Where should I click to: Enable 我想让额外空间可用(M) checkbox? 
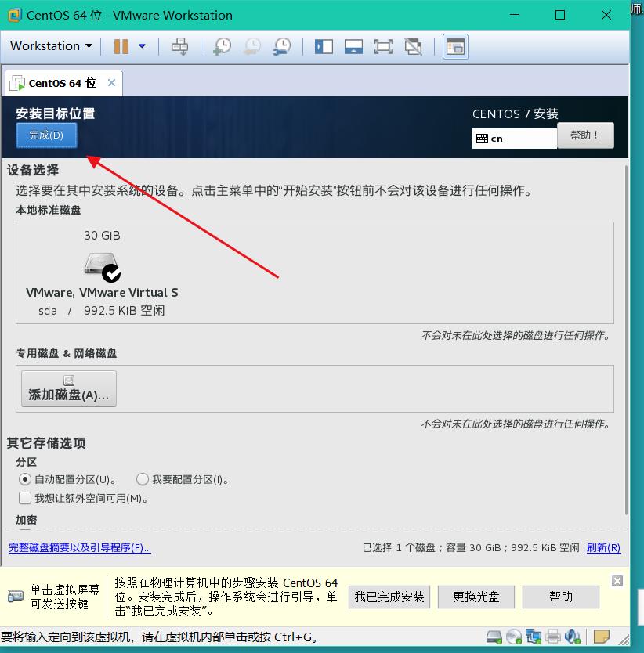tap(25, 498)
